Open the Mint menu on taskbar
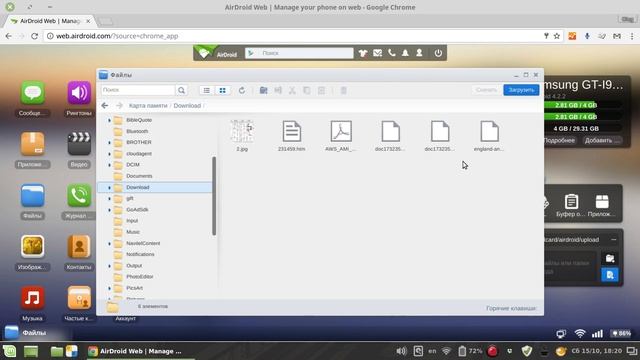 [9, 351]
